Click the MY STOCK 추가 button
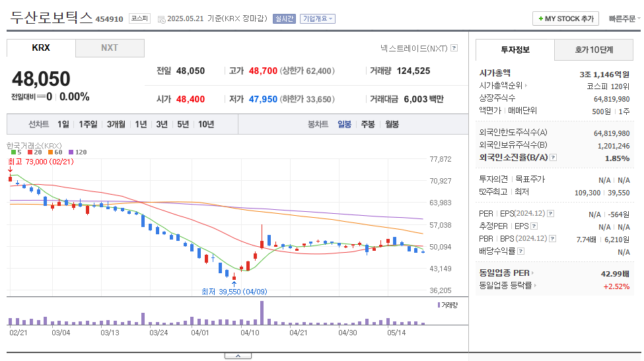The width and height of the screenshot is (644, 361). tap(565, 18)
